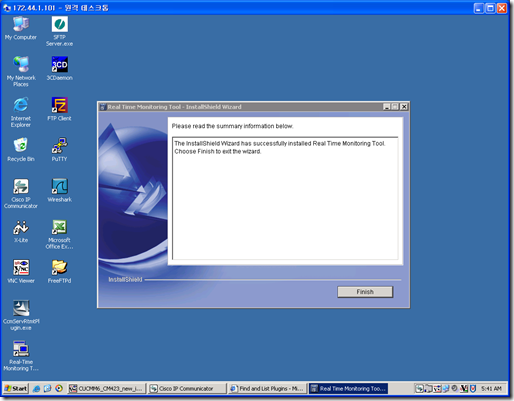Open the Start menu button
Screen dimensions: 514x401
[x=16, y=388]
